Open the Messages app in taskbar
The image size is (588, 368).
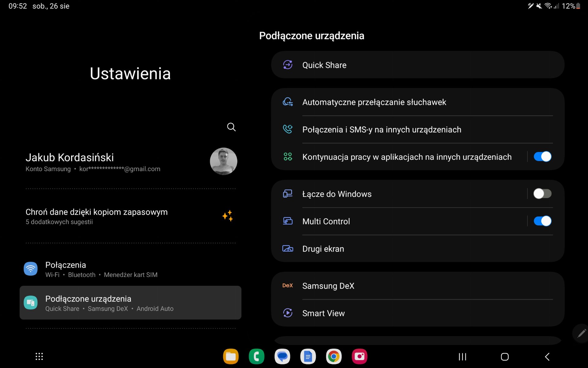point(282,356)
